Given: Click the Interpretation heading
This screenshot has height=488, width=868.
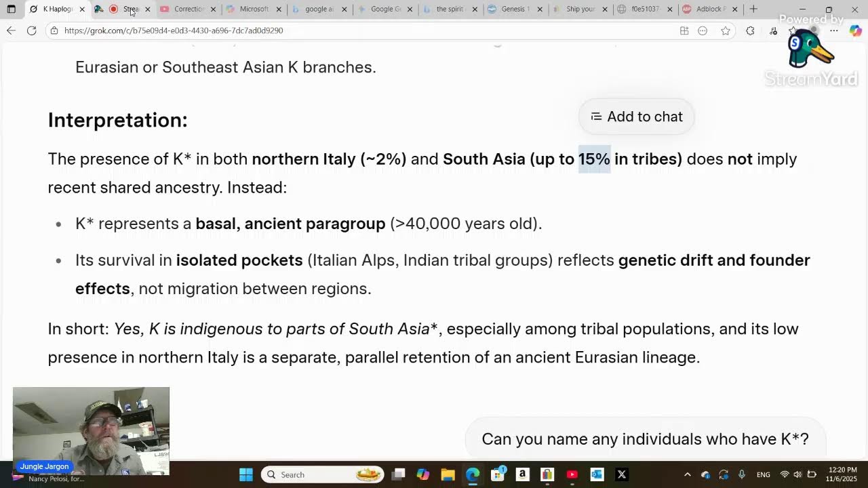Looking at the screenshot, I should point(117,120).
